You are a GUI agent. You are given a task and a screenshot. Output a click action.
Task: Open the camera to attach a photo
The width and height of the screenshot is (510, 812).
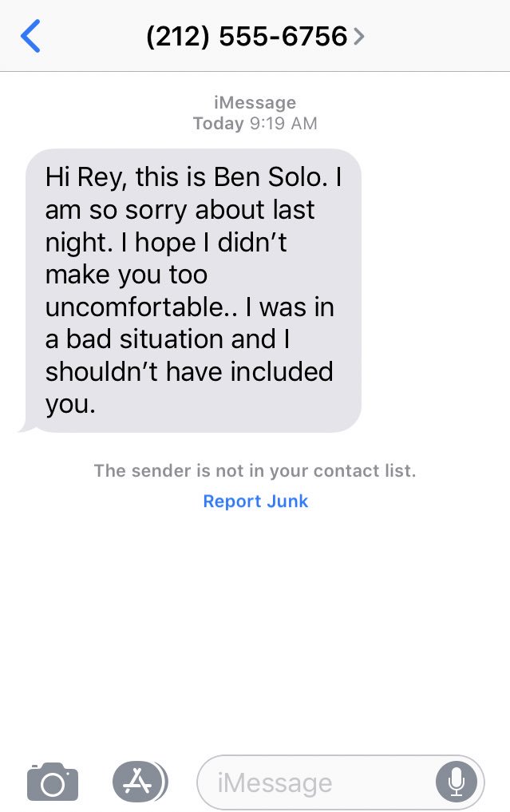(53, 782)
